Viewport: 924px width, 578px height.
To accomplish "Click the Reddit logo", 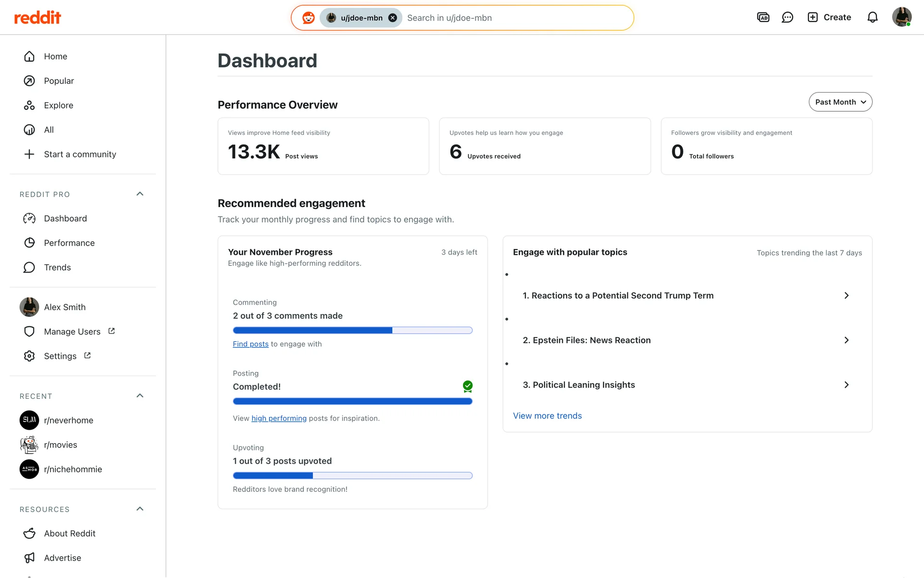I will 38,18.
